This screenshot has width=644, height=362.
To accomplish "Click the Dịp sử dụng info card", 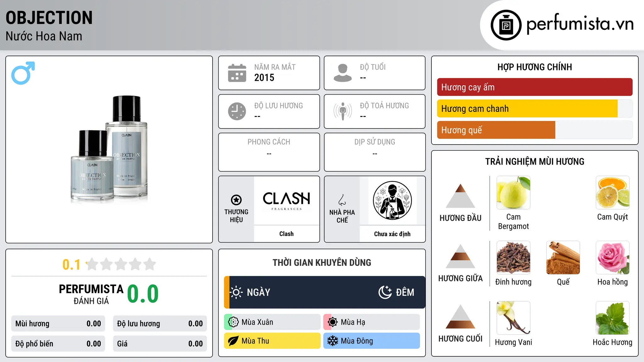I will pos(375,152).
